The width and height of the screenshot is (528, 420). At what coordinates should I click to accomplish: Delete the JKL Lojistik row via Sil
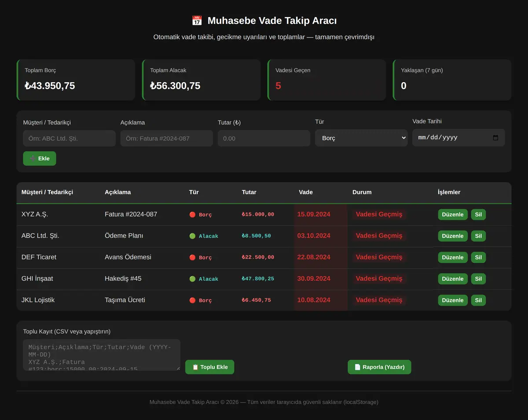point(478,300)
